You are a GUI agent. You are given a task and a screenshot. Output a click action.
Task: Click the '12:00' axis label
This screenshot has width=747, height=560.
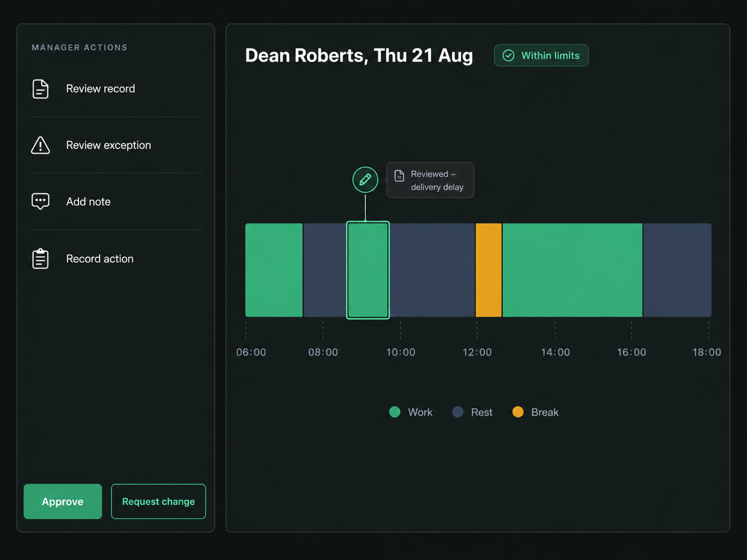[477, 352]
